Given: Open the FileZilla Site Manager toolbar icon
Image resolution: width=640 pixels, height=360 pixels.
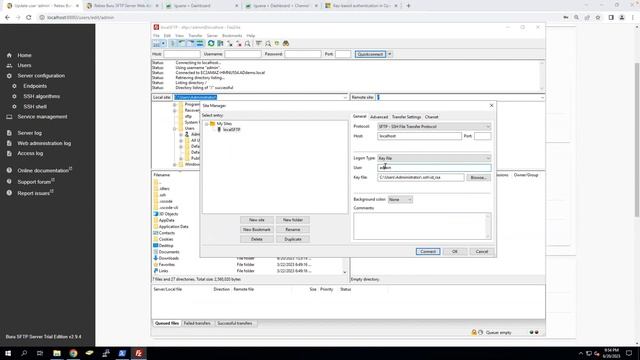Looking at the screenshot, I should (x=156, y=43).
